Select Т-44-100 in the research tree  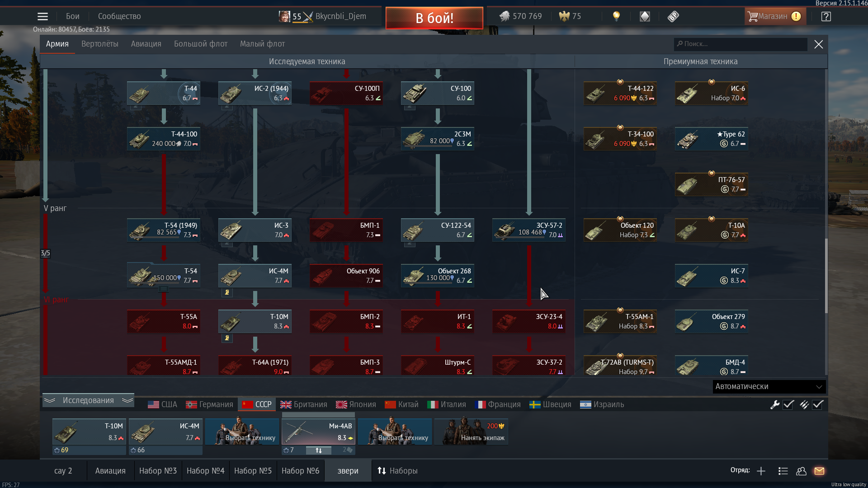pos(164,139)
